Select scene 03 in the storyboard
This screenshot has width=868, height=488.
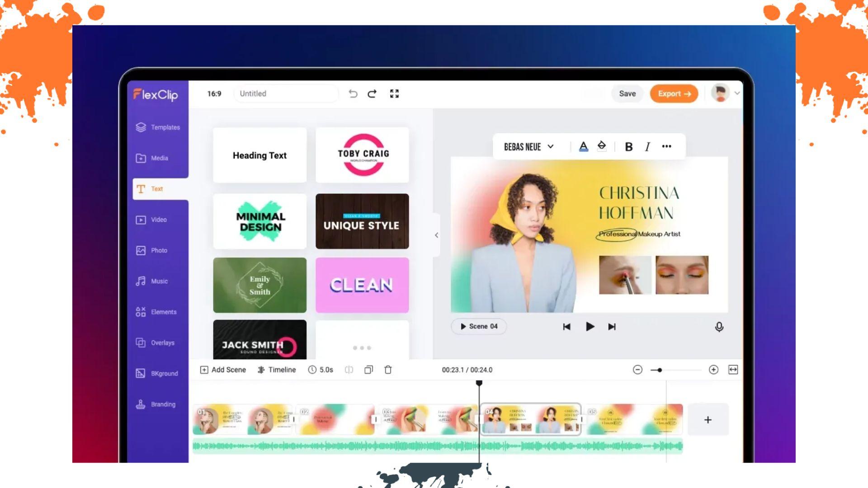428,419
